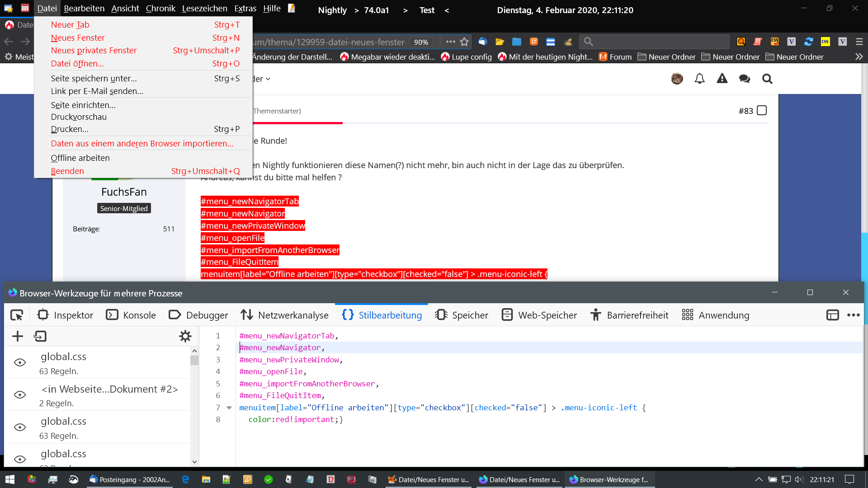Open style editor options gear
868x488 pixels.
pyautogui.click(x=185, y=336)
